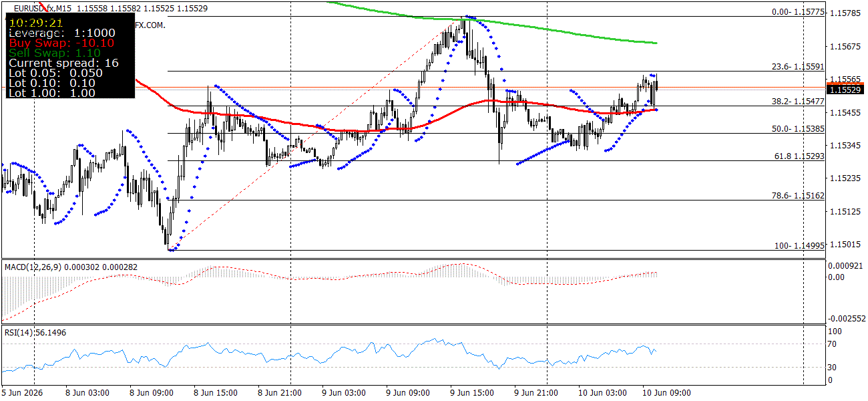The width and height of the screenshot is (868, 401).
Task: Select the Sell Swap 1.10 line
Action: coord(55,53)
